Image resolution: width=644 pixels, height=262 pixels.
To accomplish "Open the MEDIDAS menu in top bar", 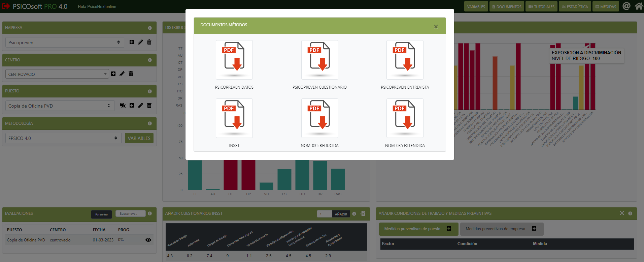I will coord(606,6).
